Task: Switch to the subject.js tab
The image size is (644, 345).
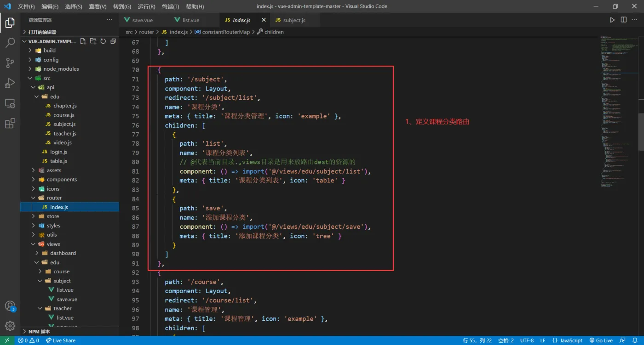Action: click(294, 20)
